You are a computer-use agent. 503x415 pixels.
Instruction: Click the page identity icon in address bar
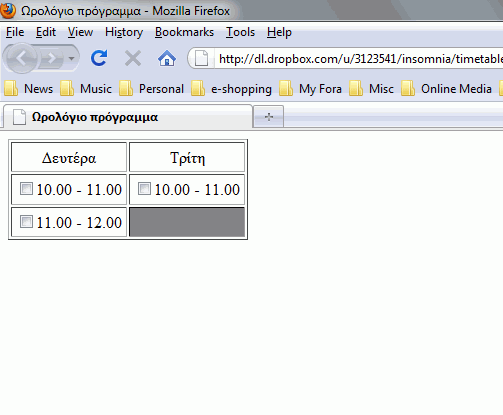pyautogui.click(x=201, y=59)
